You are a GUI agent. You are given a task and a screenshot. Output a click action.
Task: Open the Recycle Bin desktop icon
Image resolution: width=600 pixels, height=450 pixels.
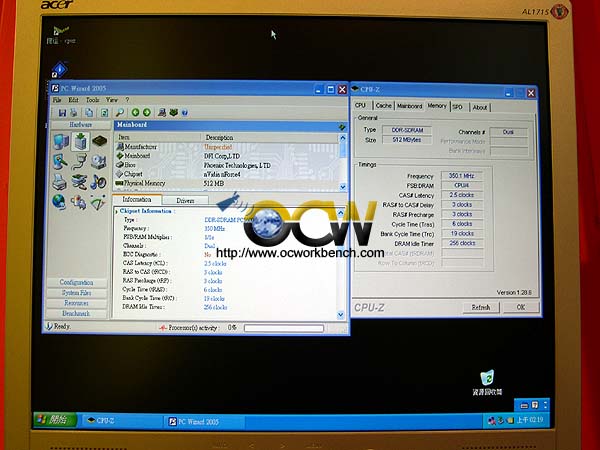click(x=487, y=382)
